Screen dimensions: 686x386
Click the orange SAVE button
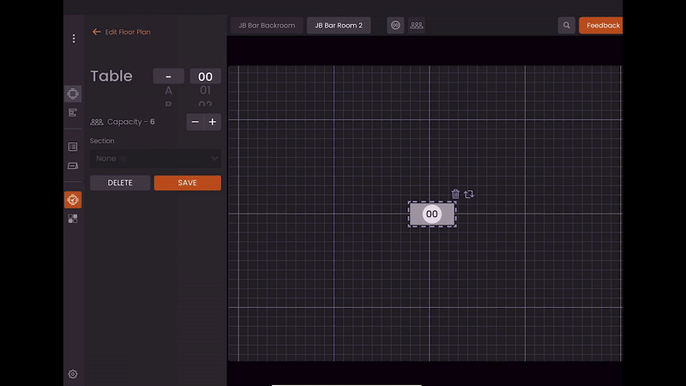(x=187, y=183)
